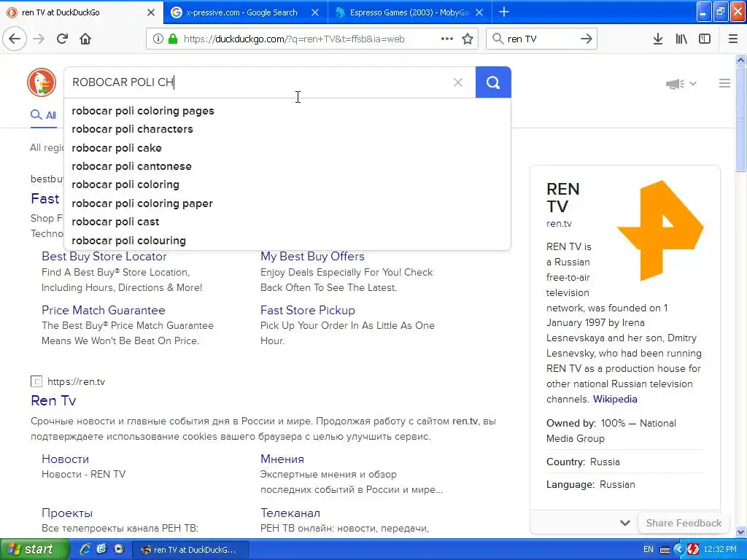Switch to the x-pressive.com Google Search tab

click(241, 12)
